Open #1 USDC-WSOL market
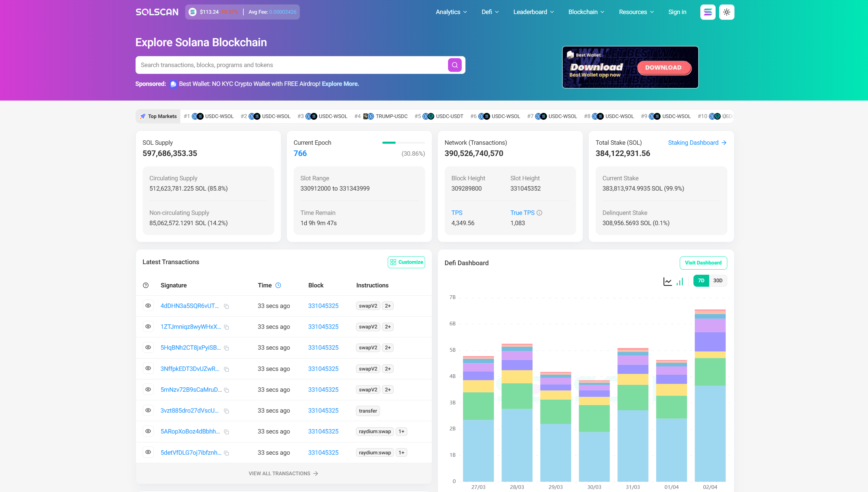Image resolution: width=868 pixels, height=492 pixels. click(209, 116)
